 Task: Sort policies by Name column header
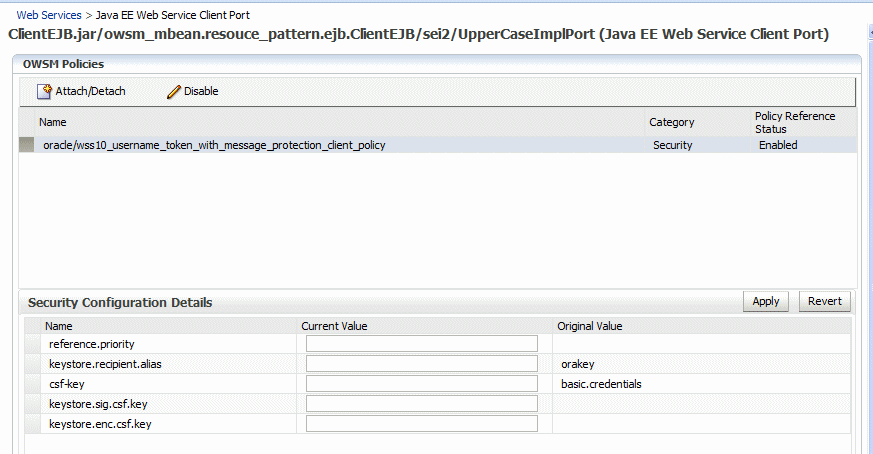[52, 122]
